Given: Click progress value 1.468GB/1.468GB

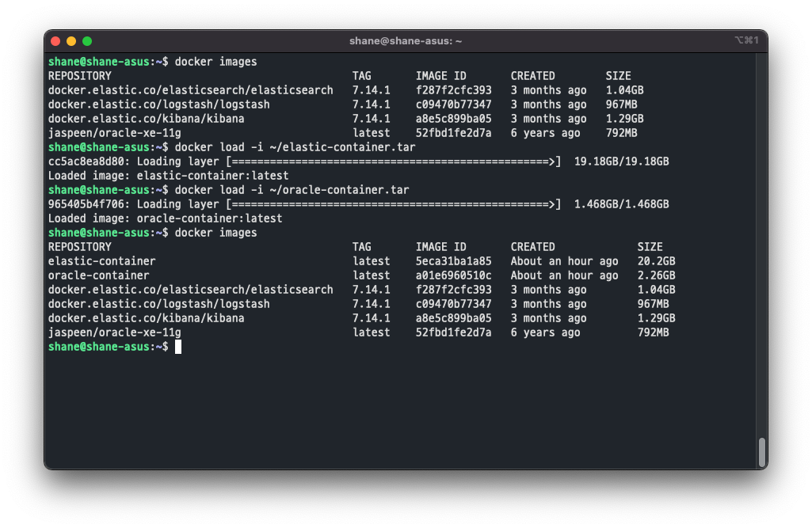Looking at the screenshot, I should click(621, 204).
